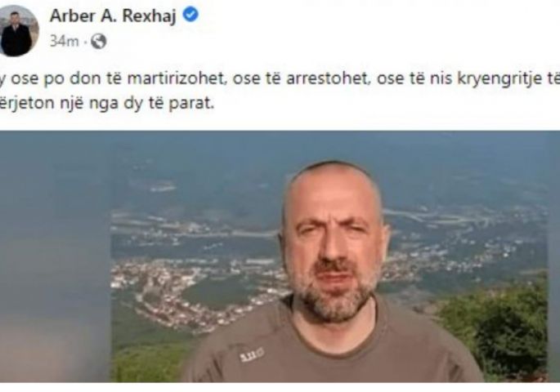
Task: Open Arber A. Rexhaj's profile picture
Action: point(17,31)
